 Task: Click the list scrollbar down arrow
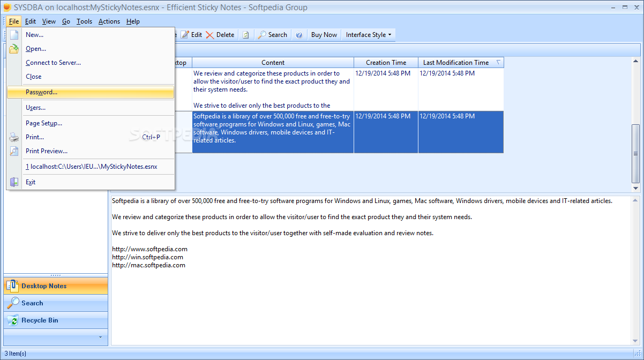pos(635,189)
